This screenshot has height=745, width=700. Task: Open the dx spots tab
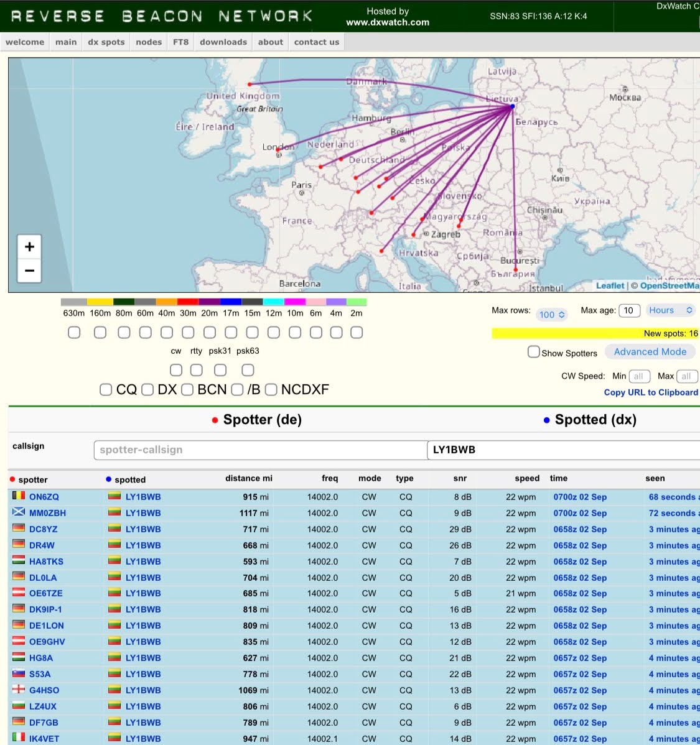click(106, 42)
